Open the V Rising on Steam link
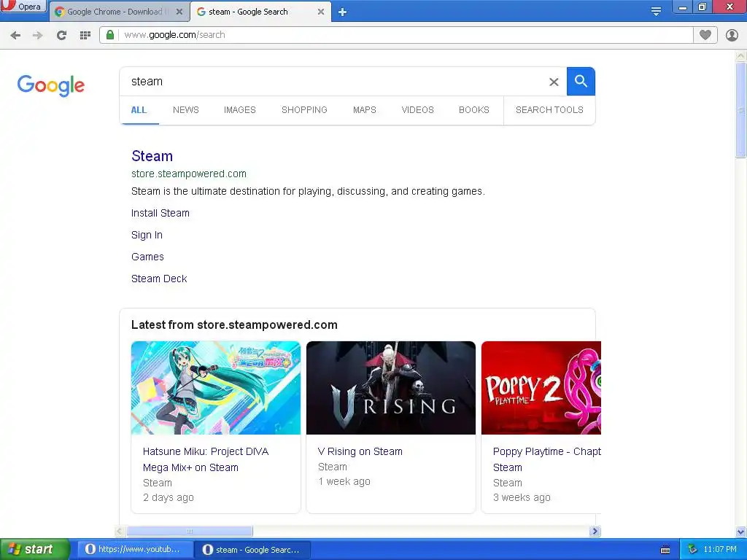The image size is (747, 560). click(360, 451)
